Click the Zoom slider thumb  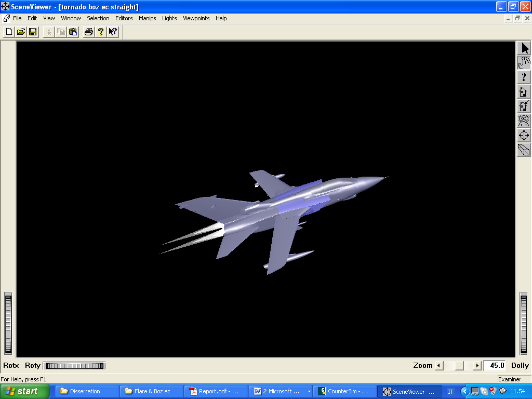point(459,366)
